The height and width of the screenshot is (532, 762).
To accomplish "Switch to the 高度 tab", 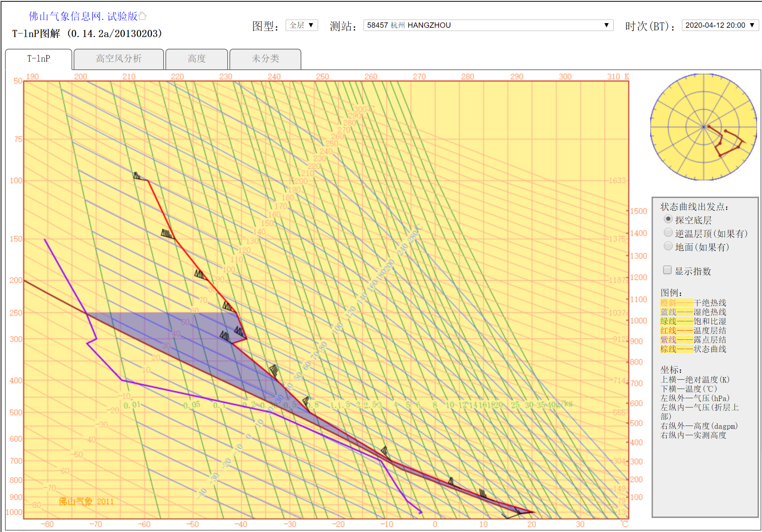I will 197,59.
